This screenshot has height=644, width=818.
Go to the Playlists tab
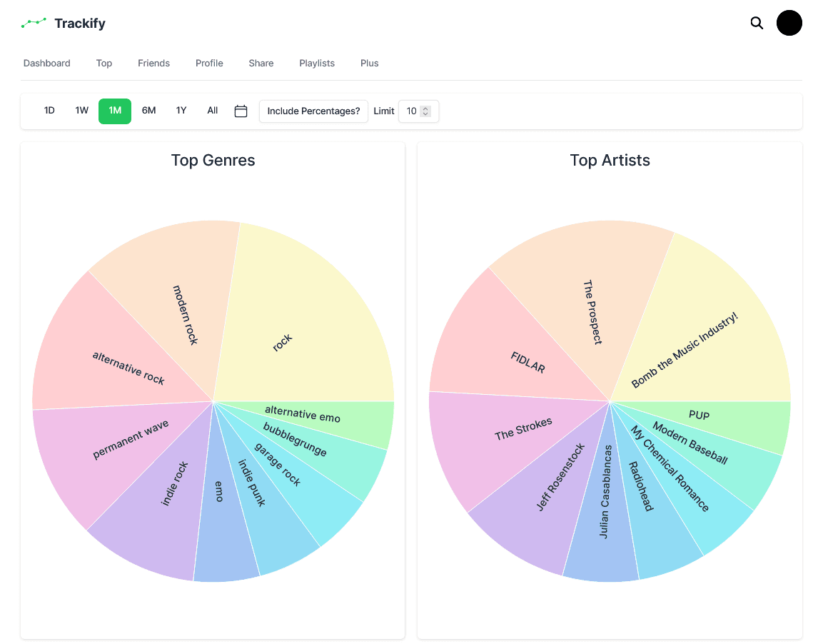click(x=317, y=63)
